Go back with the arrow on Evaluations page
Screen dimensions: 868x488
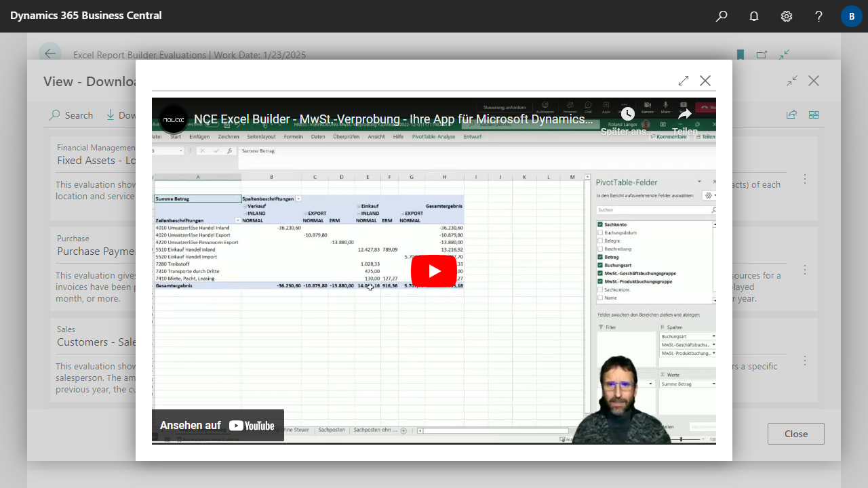tap(50, 54)
